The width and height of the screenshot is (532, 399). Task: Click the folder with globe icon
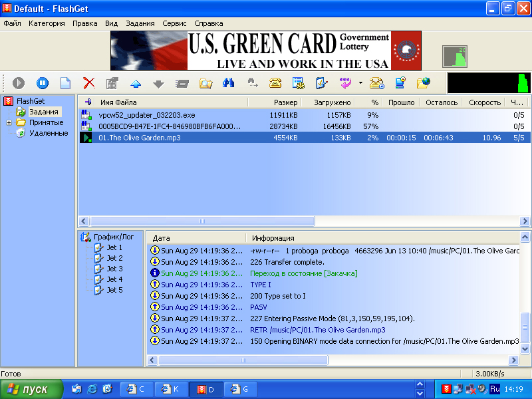coord(424,83)
